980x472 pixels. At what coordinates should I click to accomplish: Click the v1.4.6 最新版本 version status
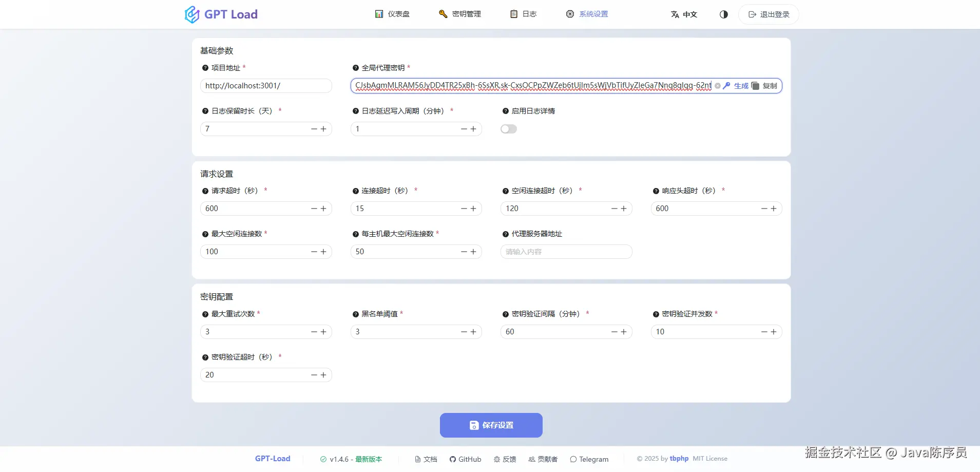351,459
